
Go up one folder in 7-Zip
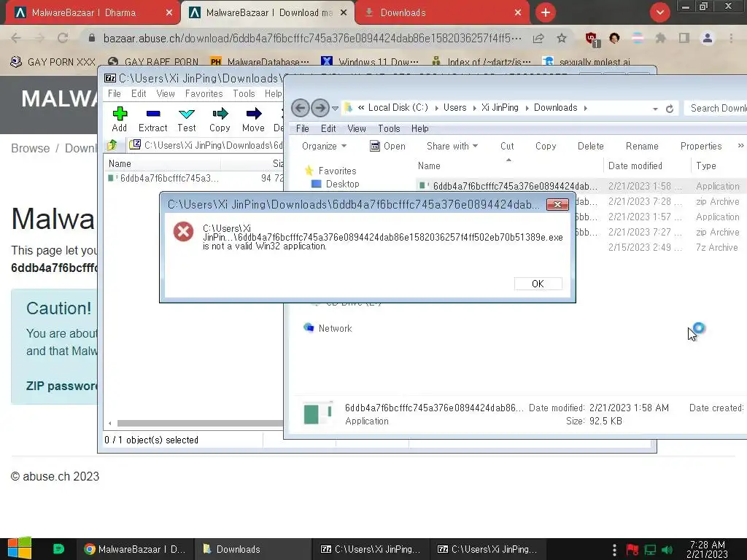coord(112,145)
